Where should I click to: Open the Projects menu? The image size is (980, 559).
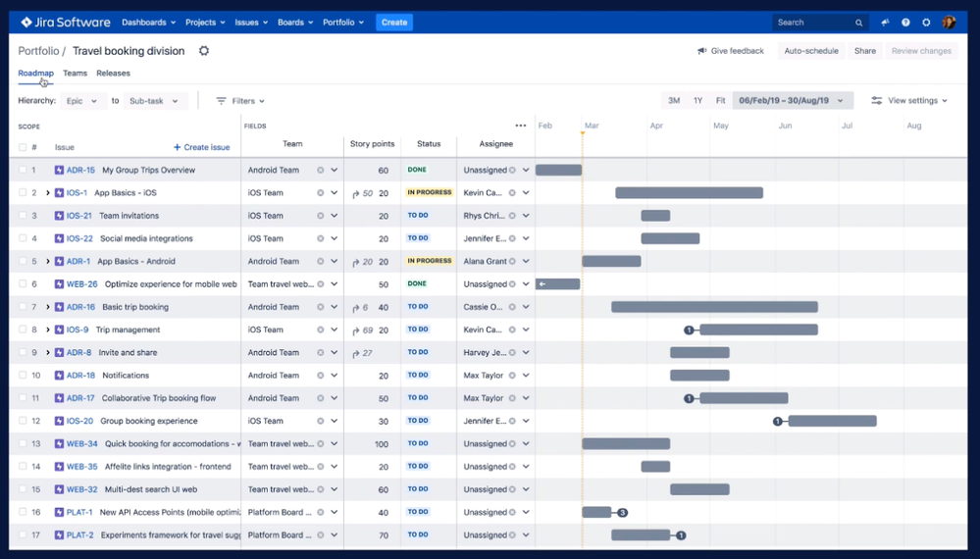205,23
